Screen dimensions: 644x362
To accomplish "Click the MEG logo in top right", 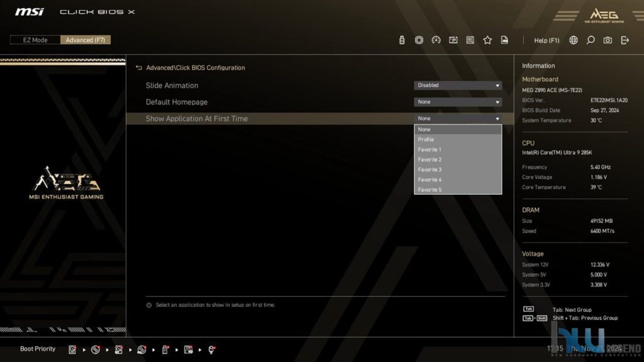I will point(604,16).
